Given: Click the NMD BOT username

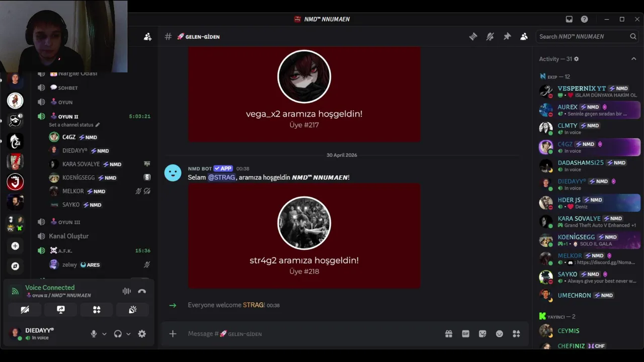Looking at the screenshot, I should click(x=200, y=168).
